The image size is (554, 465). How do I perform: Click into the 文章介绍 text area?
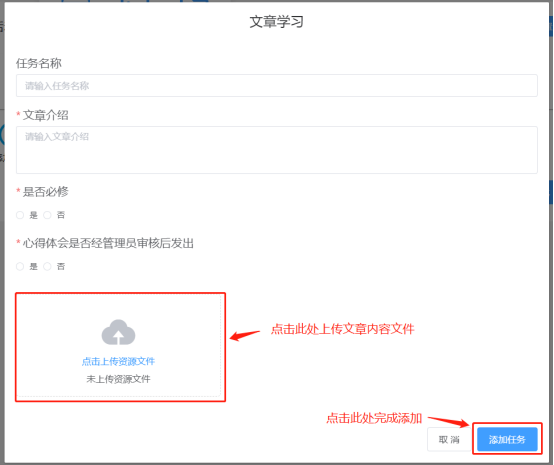pyautogui.click(x=277, y=150)
